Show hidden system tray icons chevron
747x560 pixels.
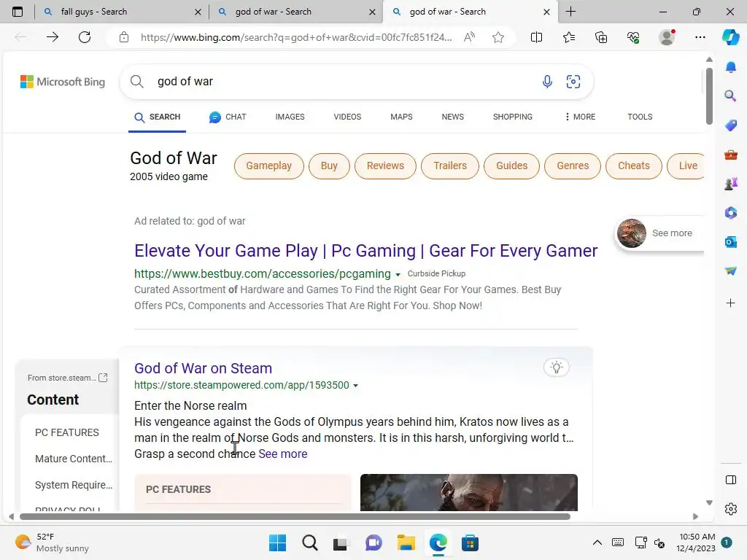tap(597, 542)
